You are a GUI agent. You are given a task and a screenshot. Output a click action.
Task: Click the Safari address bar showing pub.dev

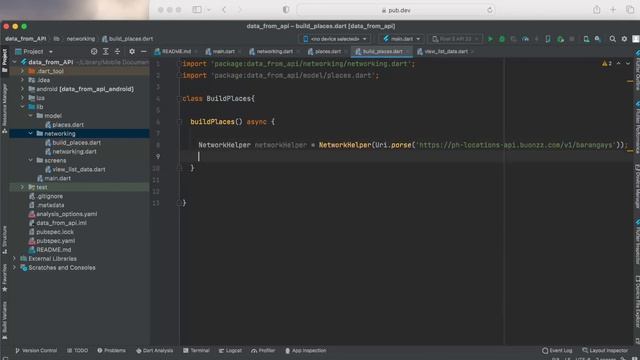click(396, 10)
